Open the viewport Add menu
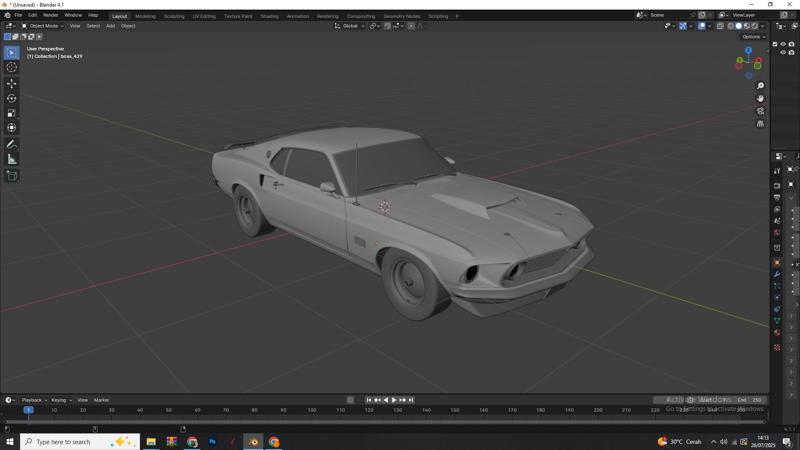Screen dimensions: 800x450 (x=110, y=26)
